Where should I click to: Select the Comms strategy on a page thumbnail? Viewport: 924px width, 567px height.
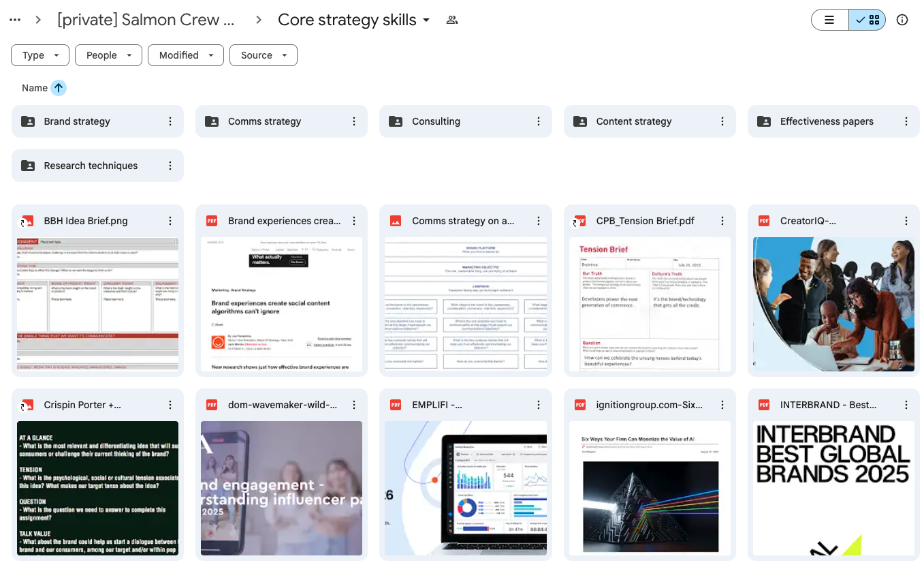tap(466, 304)
